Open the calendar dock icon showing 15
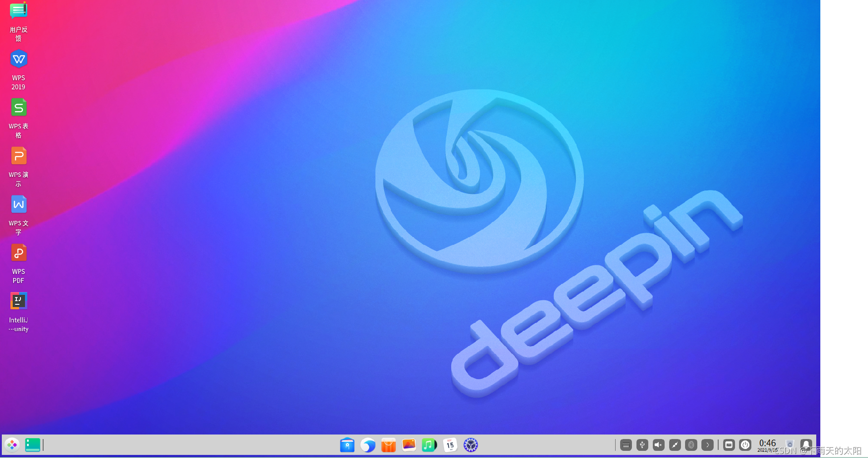This screenshot has height=459, width=868. [450, 445]
